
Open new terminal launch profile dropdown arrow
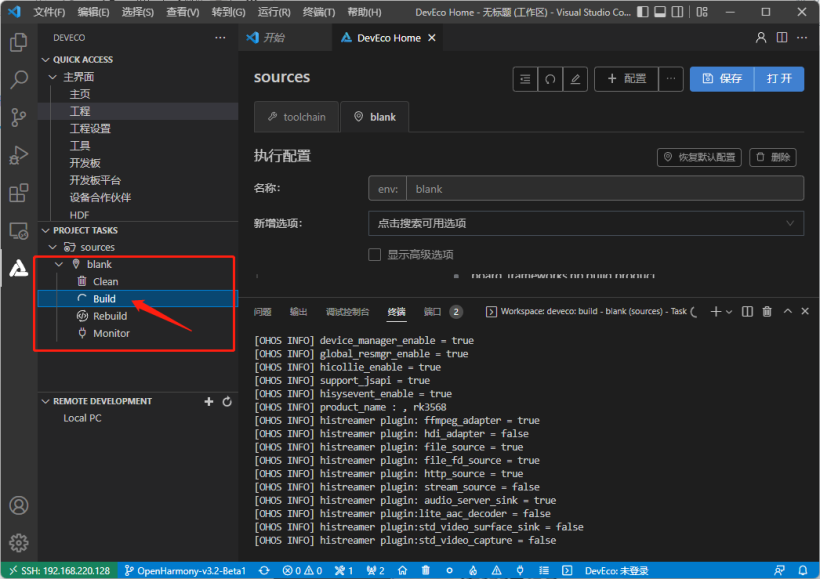tap(730, 312)
